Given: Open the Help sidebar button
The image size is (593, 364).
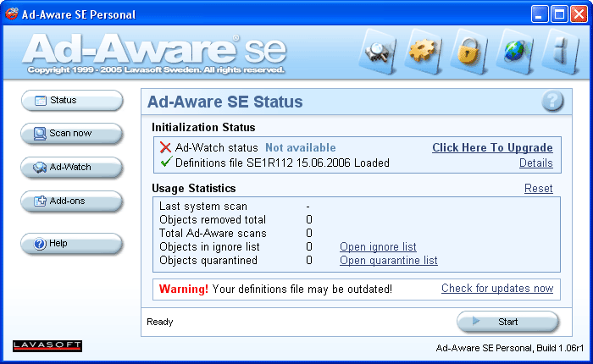Looking at the screenshot, I should click(x=72, y=244).
